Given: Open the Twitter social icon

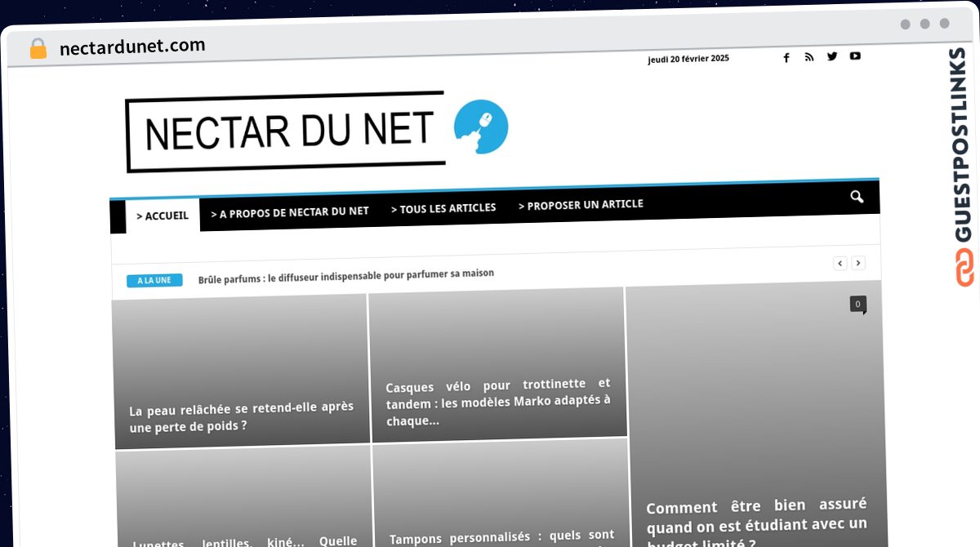Looking at the screenshot, I should (832, 56).
